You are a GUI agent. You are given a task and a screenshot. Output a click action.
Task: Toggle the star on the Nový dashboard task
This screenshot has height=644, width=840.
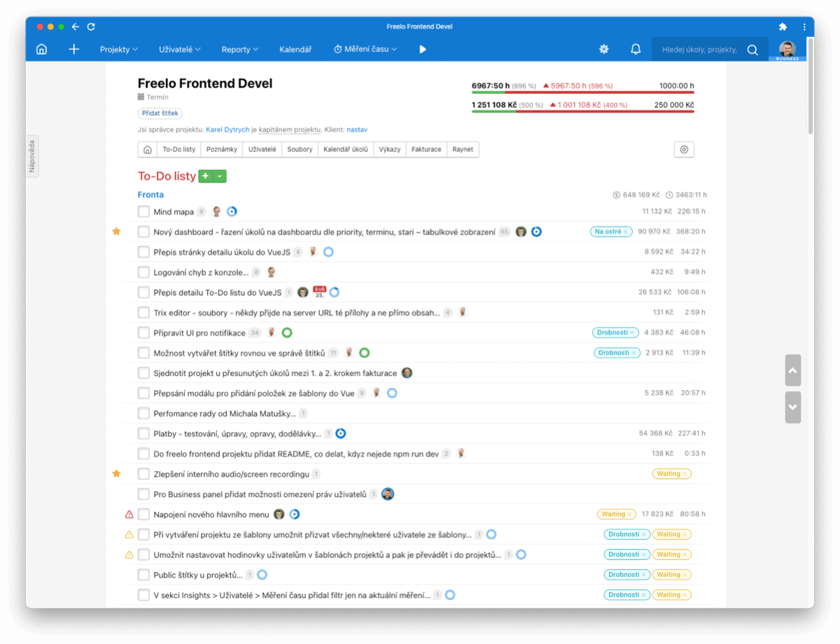(x=117, y=231)
